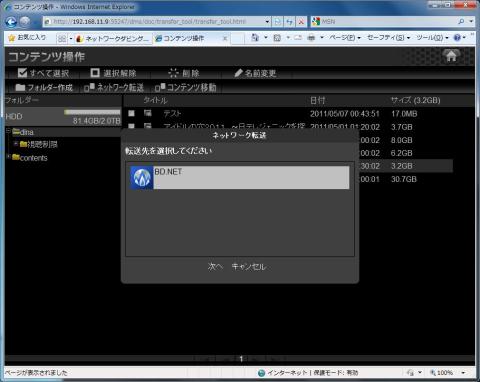Click the browser forward arrow button

coord(25,22)
